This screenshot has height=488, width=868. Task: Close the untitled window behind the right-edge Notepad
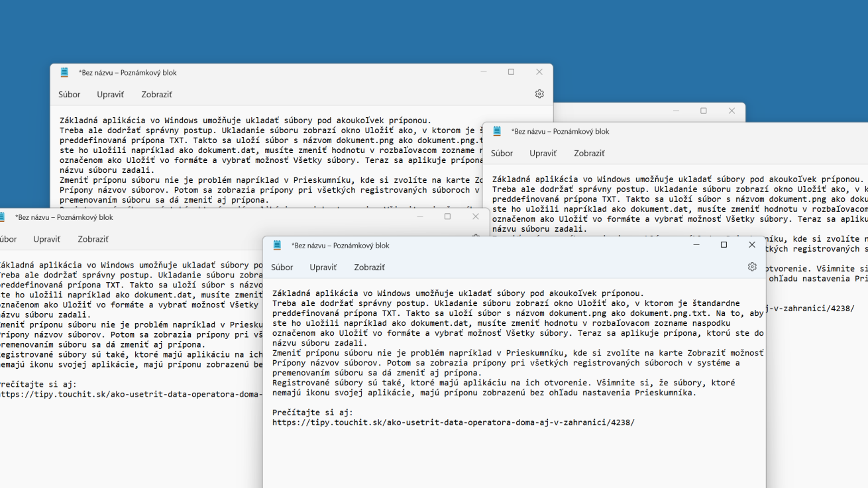tap(732, 111)
